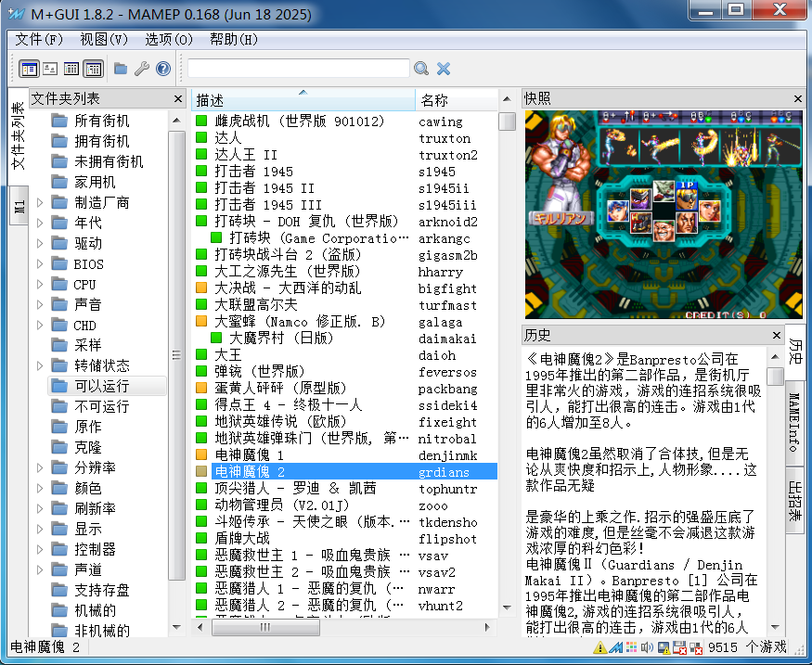Screen dimensions: 812x665
Task: Click the history panel scrollbar thumb
Action: point(775,376)
